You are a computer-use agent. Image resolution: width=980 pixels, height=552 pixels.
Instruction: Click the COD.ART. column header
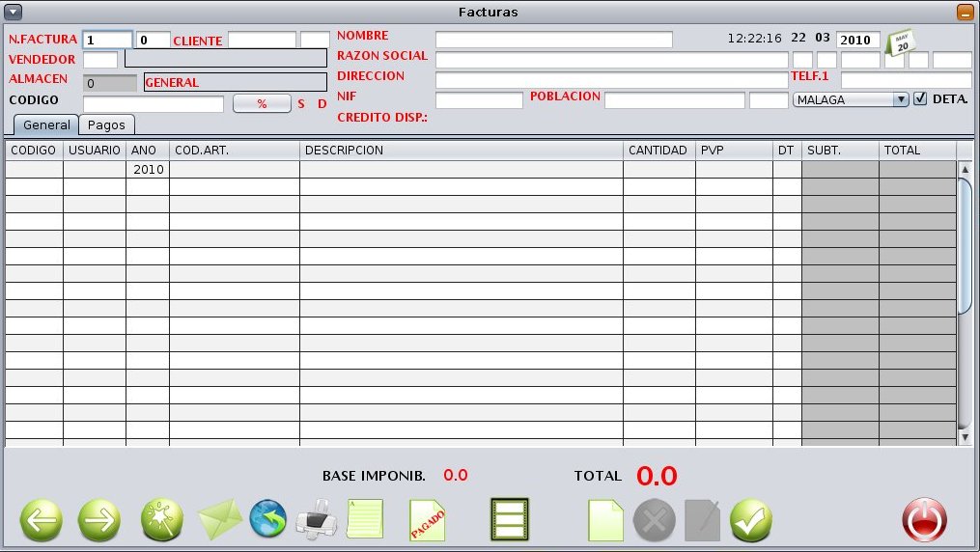[x=235, y=151]
